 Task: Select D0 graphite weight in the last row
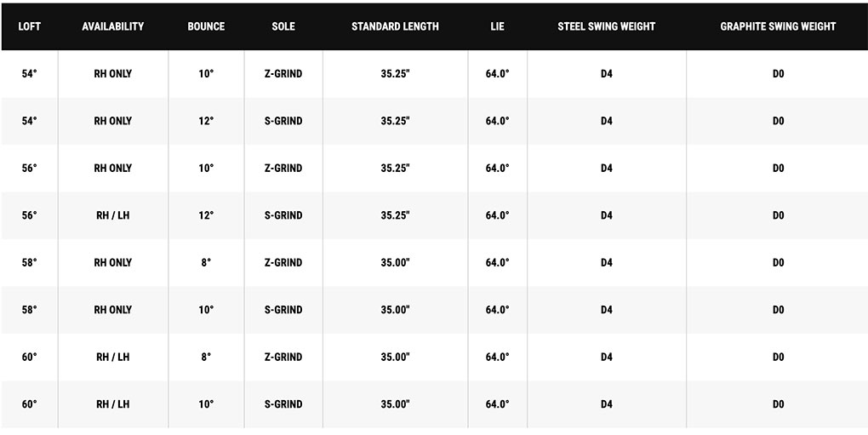778,404
